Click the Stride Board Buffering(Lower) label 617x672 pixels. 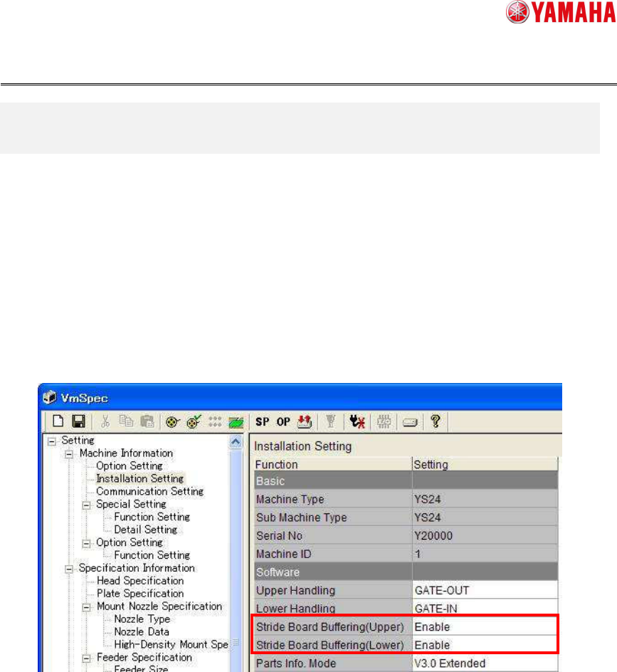(330, 645)
